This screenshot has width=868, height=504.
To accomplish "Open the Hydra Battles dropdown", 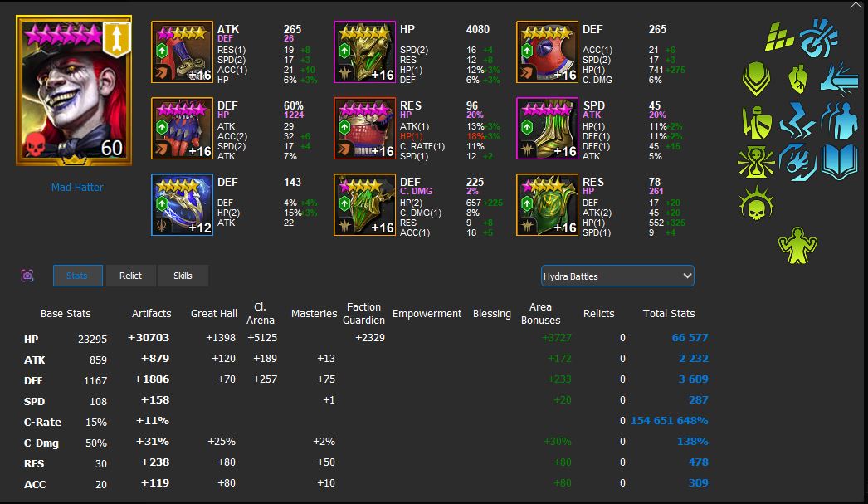I will (617, 276).
